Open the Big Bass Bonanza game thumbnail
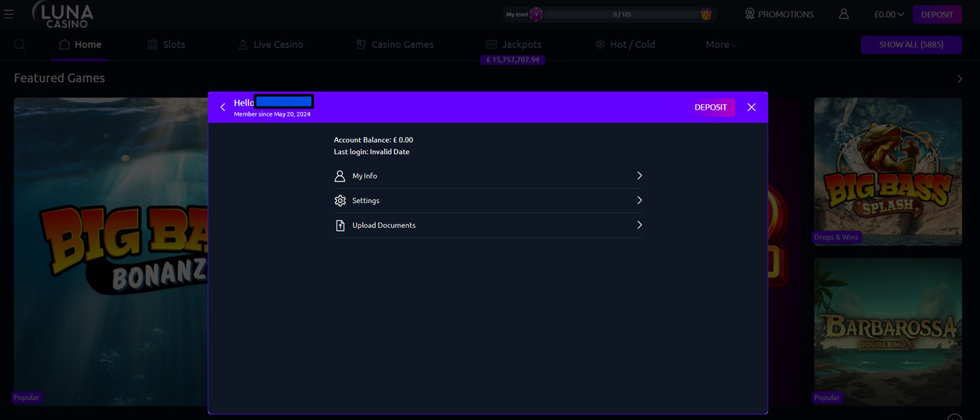This screenshot has width=980, height=420. [111, 251]
